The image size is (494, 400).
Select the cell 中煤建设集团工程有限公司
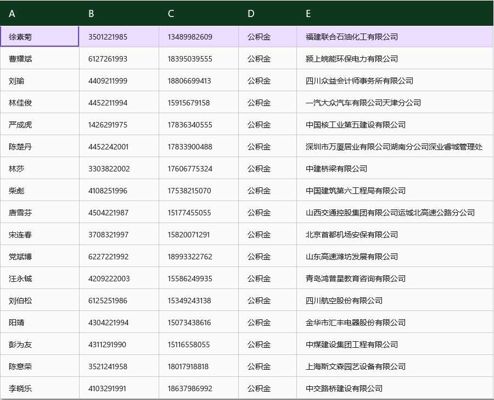(395, 345)
